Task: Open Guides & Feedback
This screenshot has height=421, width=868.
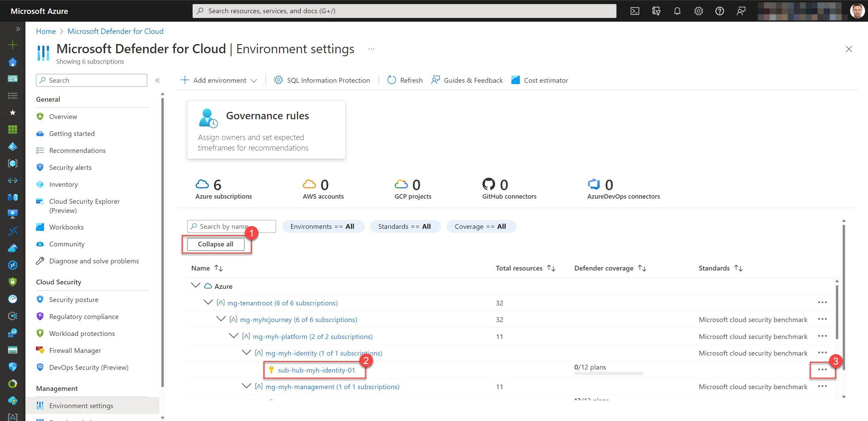Action: (467, 80)
